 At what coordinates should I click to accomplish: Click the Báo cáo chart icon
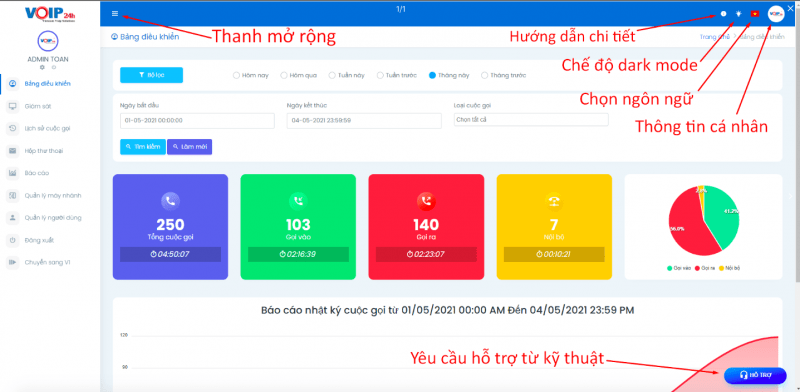pyautogui.click(x=13, y=173)
